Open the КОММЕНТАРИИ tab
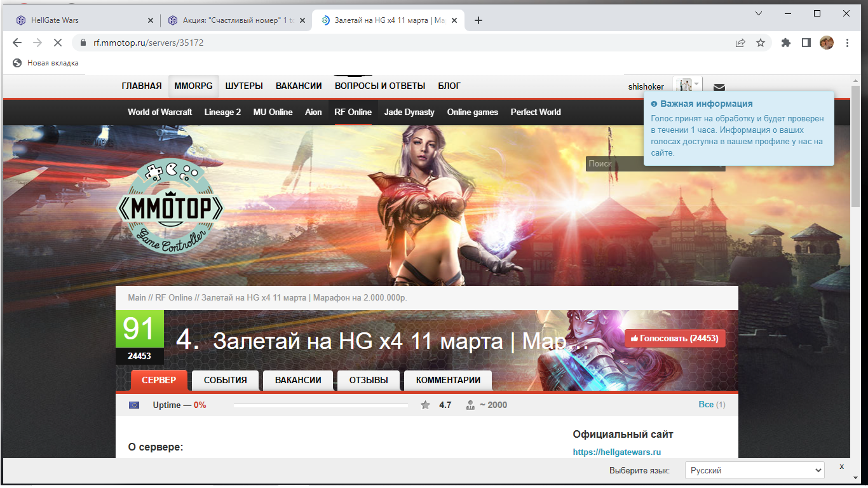 (448, 380)
